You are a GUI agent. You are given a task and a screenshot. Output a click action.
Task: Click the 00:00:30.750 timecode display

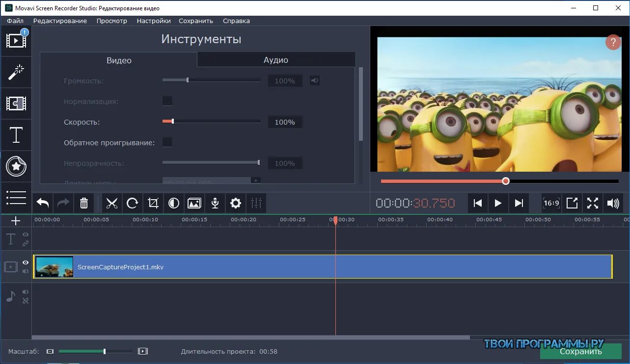[x=415, y=203]
